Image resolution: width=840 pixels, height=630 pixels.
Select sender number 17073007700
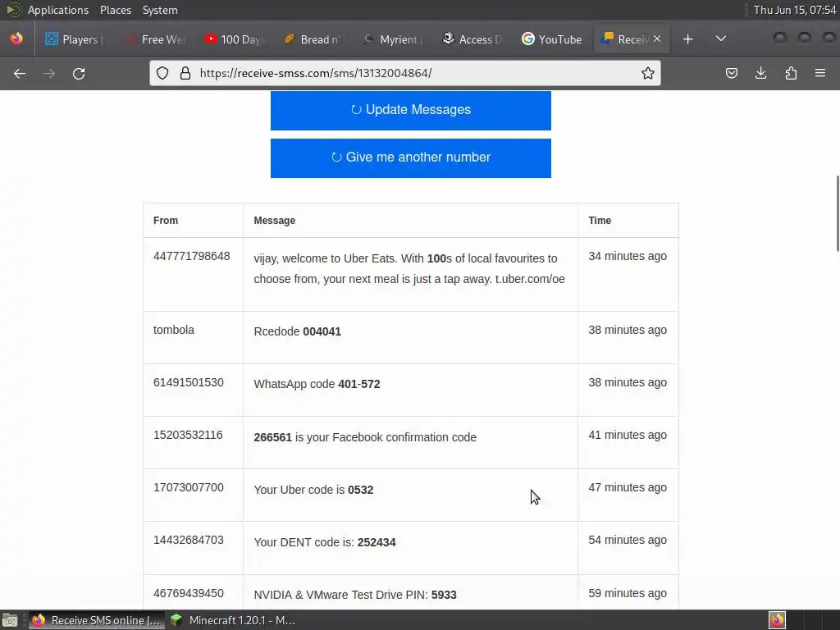[188, 487]
